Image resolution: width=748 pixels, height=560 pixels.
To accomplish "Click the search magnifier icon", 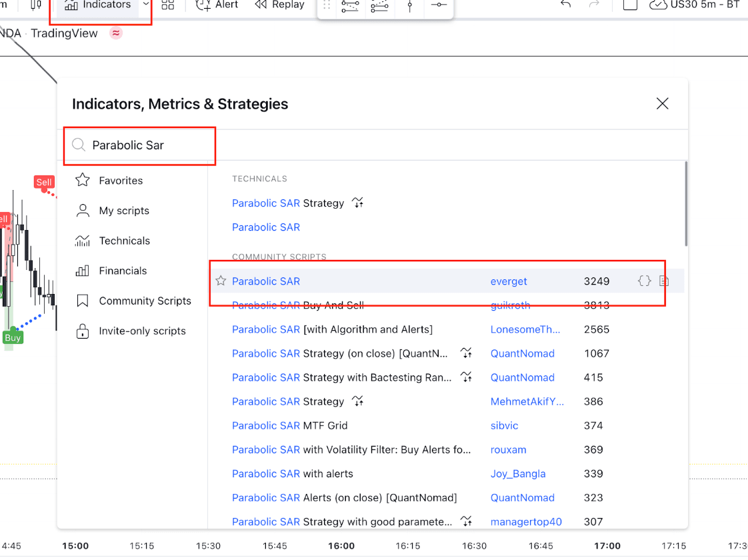I will click(79, 145).
